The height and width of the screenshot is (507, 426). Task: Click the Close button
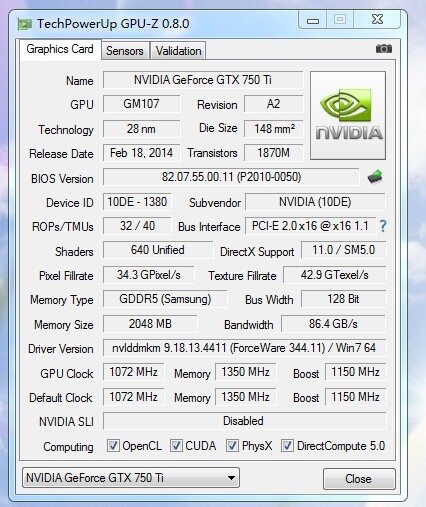[x=359, y=479]
